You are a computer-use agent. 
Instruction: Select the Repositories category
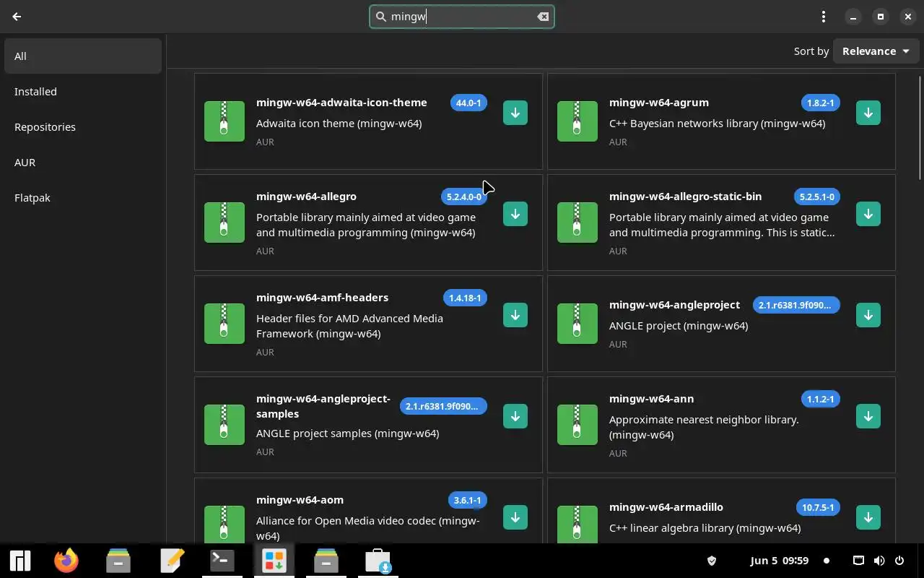pos(83,127)
